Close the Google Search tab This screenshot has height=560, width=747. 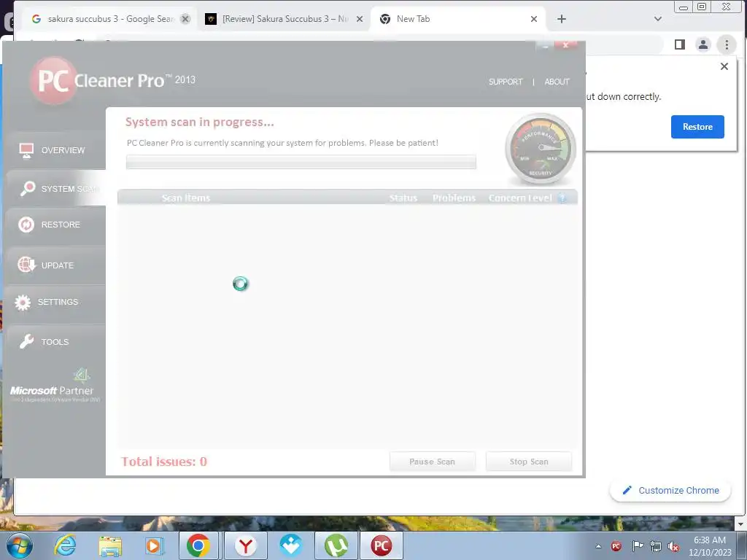pos(185,18)
